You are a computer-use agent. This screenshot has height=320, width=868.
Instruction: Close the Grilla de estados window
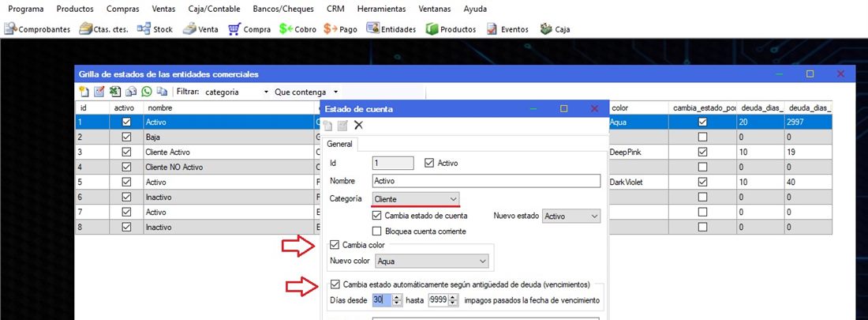(x=840, y=73)
